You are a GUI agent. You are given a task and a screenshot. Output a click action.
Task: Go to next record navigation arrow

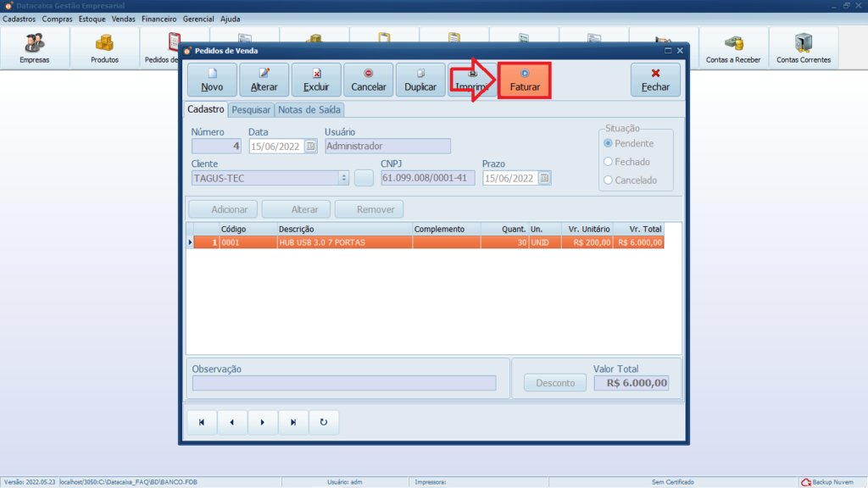tap(263, 422)
